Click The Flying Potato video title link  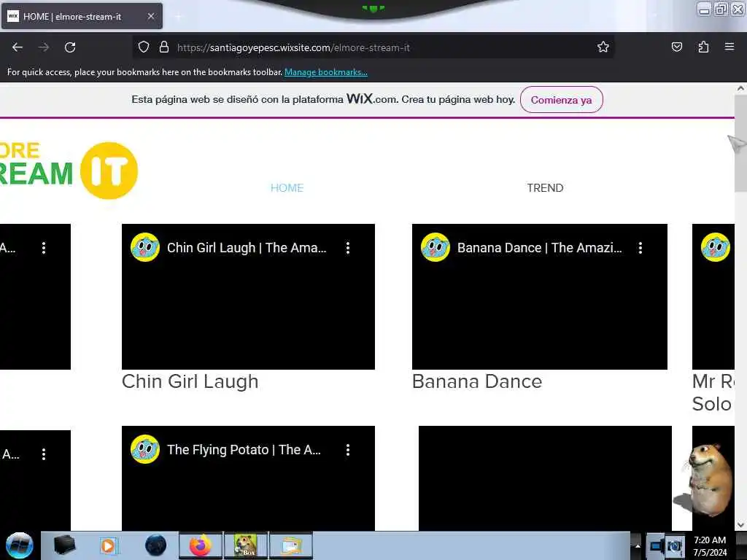click(x=244, y=450)
